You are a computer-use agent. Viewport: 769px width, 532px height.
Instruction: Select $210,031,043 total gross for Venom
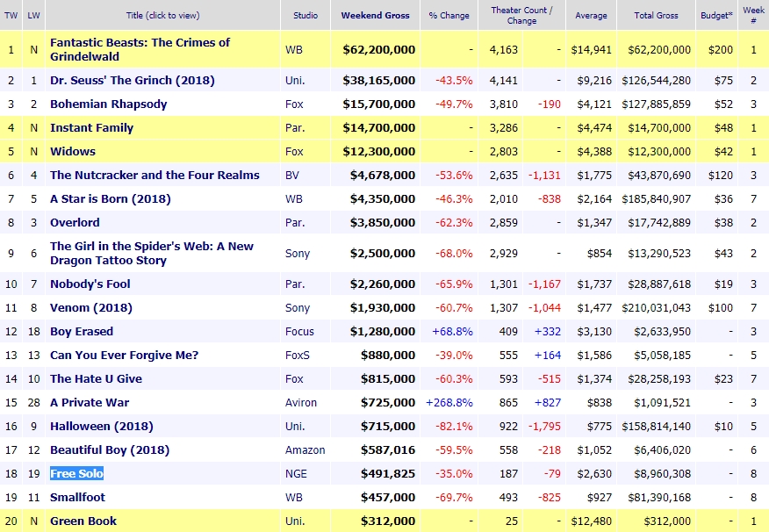click(657, 308)
